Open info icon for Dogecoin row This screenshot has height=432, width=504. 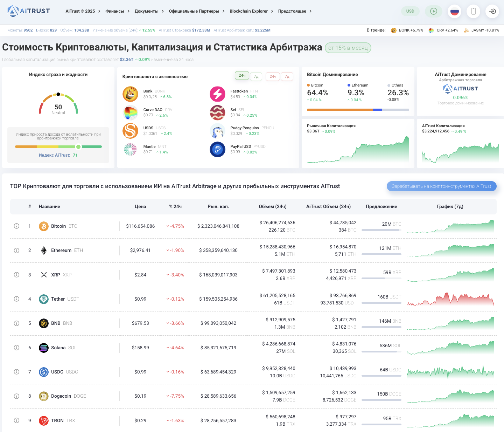click(16, 396)
